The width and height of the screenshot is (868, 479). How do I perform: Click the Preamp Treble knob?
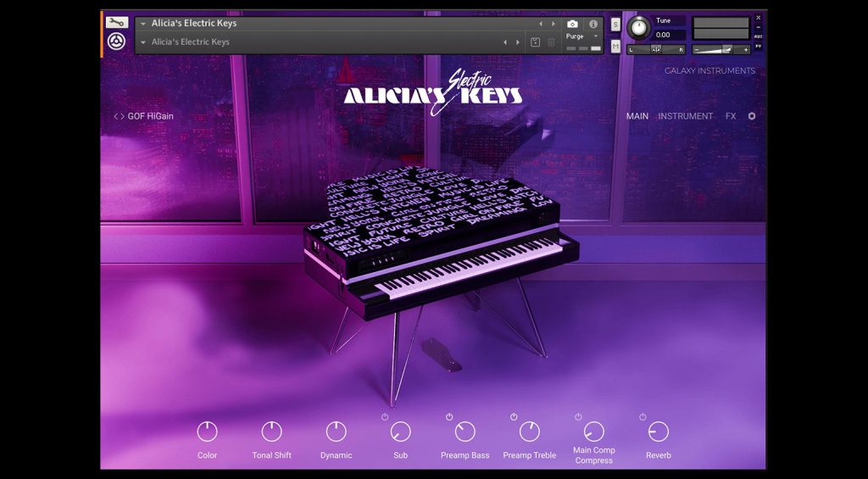(x=529, y=432)
